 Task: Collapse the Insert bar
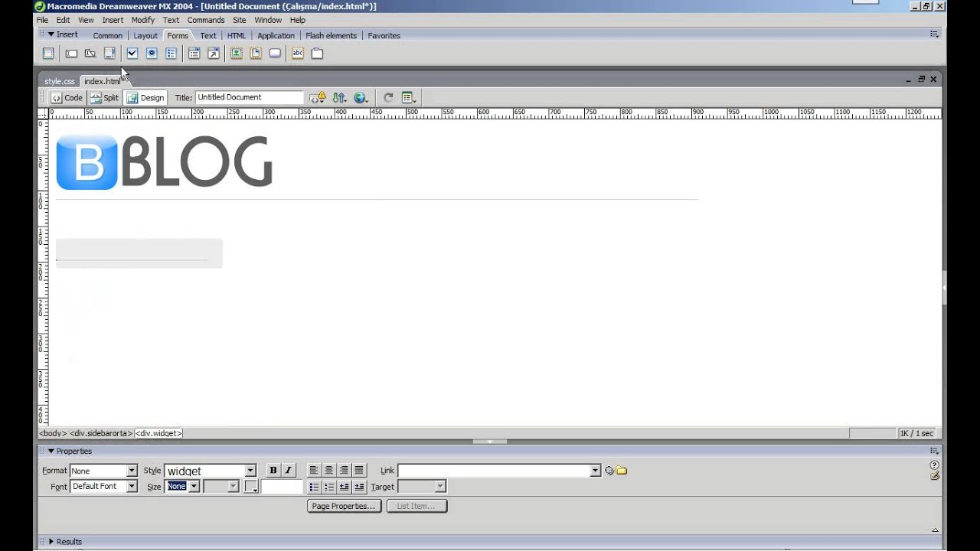pyautogui.click(x=51, y=34)
